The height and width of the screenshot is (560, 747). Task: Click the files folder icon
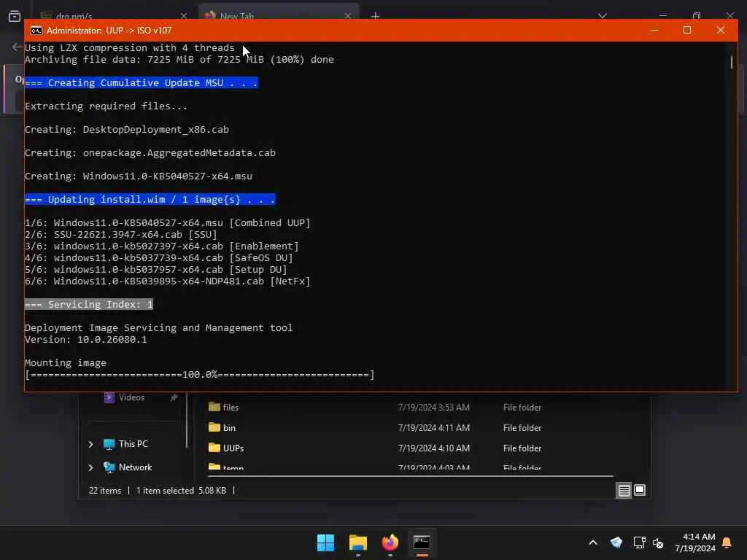[214, 407]
